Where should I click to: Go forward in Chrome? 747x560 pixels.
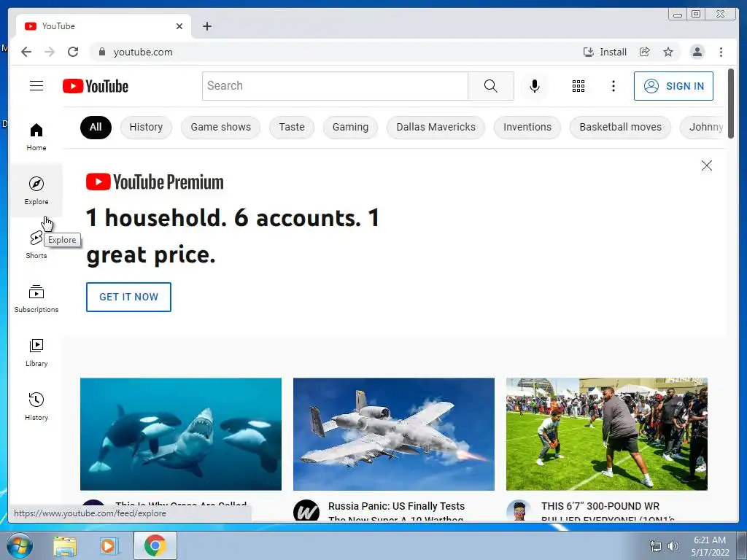(50, 52)
